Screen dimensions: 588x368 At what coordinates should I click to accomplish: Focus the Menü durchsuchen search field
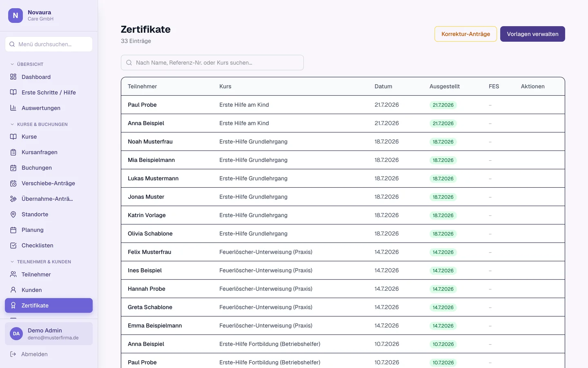[49, 44]
